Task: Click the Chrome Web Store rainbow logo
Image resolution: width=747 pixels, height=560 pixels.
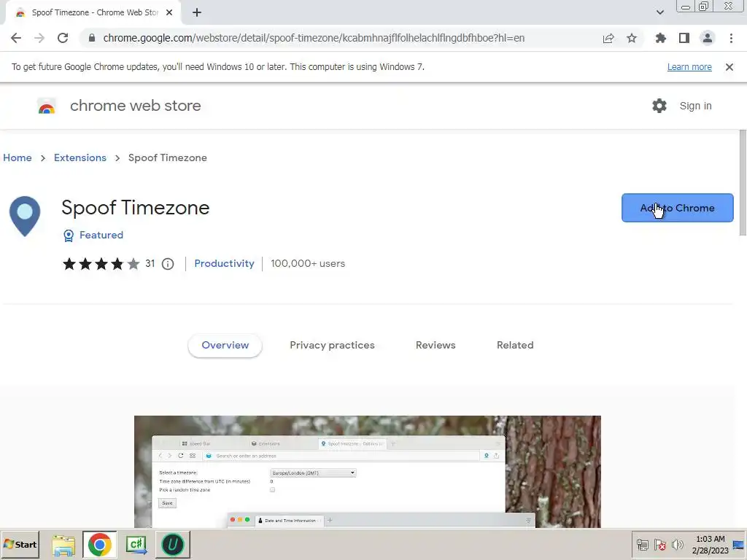Action: [x=47, y=106]
